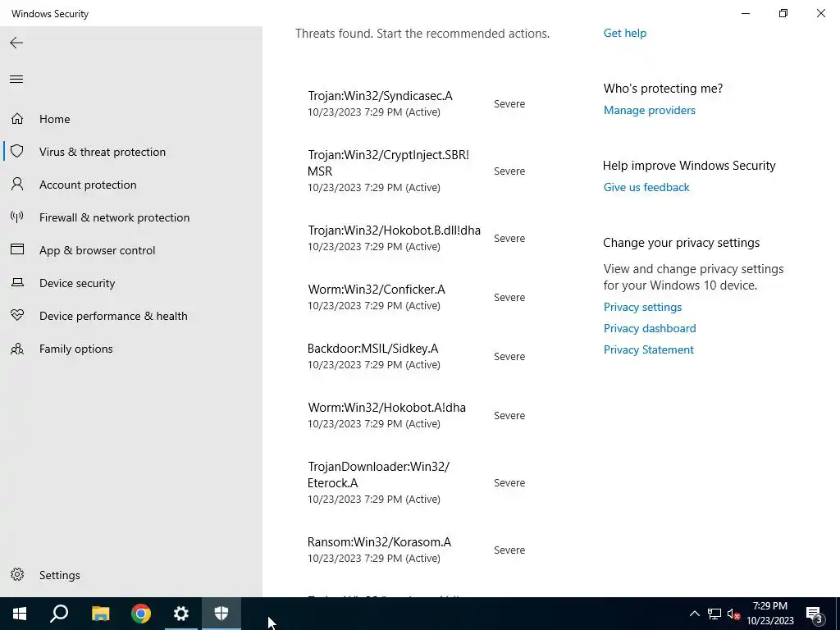Open Device performance & health

coord(113,316)
